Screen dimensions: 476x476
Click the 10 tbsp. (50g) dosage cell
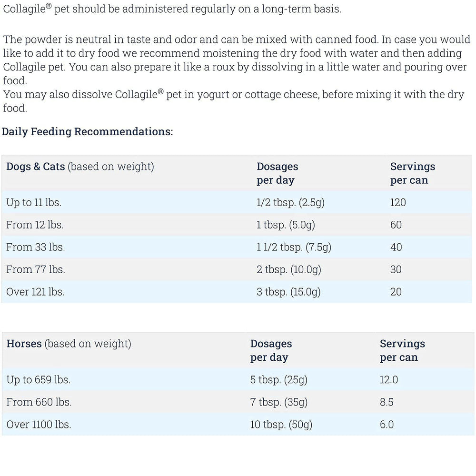(x=281, y=425)
